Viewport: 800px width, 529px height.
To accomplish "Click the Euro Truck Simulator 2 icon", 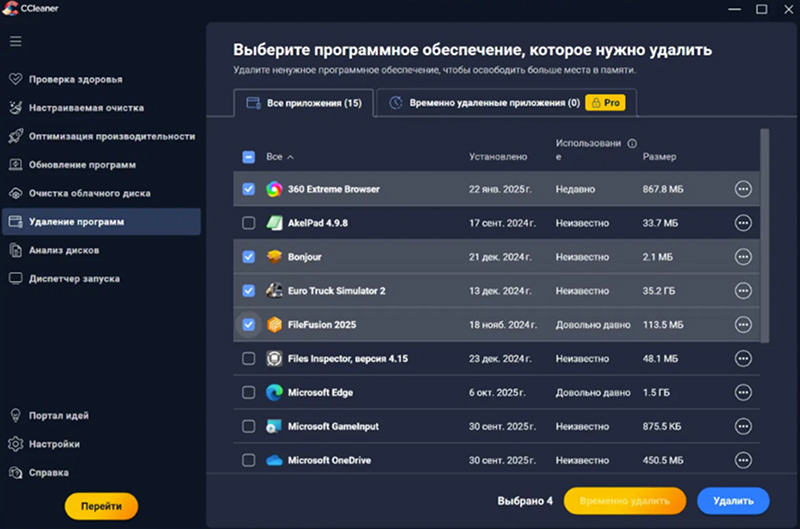I will point(274,291).
